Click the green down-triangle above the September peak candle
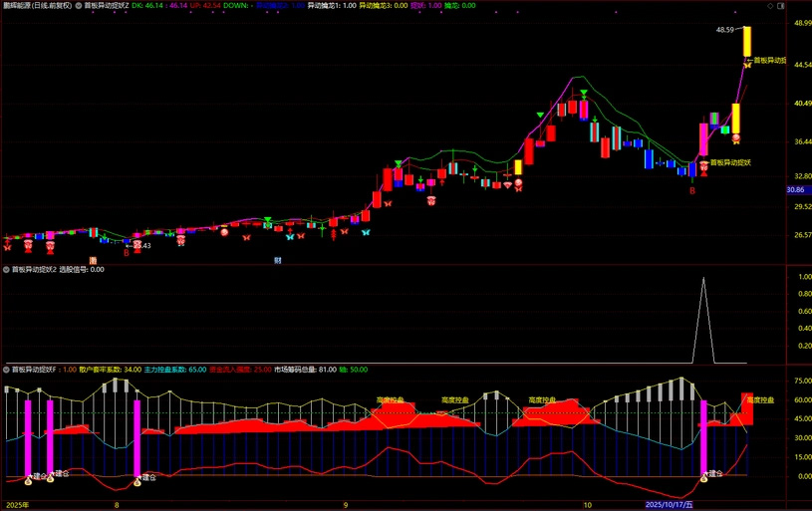Screen dimensions: 812x511 click(584, 94)
